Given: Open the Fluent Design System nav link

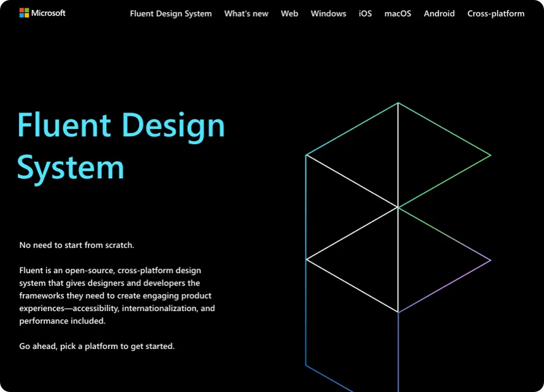Looking at the screenshot, I should tap(171, 13).
